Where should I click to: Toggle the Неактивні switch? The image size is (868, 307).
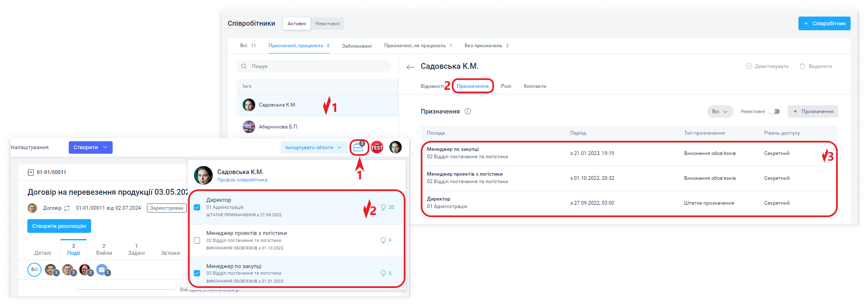pos(774,111)
